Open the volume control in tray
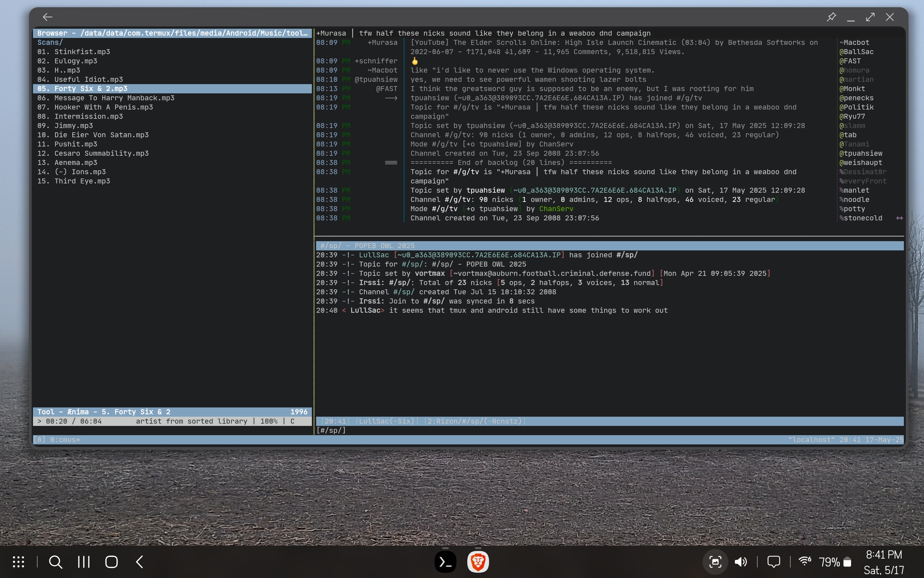 (741, 562)
